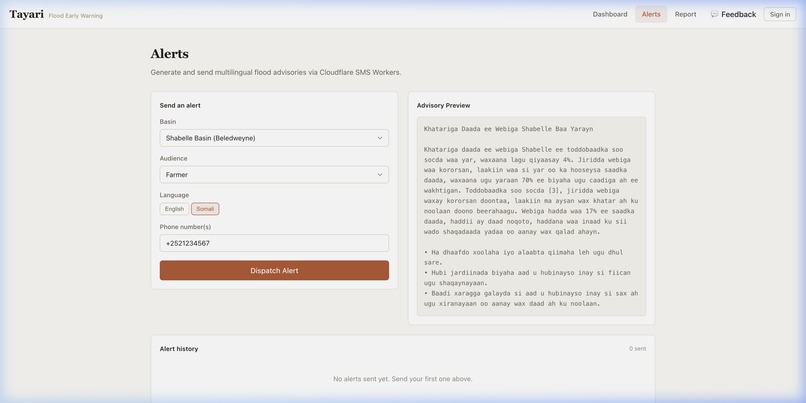The image size is (806, 403).
Task: Open the Report page
Action: [x=685, y=14]
